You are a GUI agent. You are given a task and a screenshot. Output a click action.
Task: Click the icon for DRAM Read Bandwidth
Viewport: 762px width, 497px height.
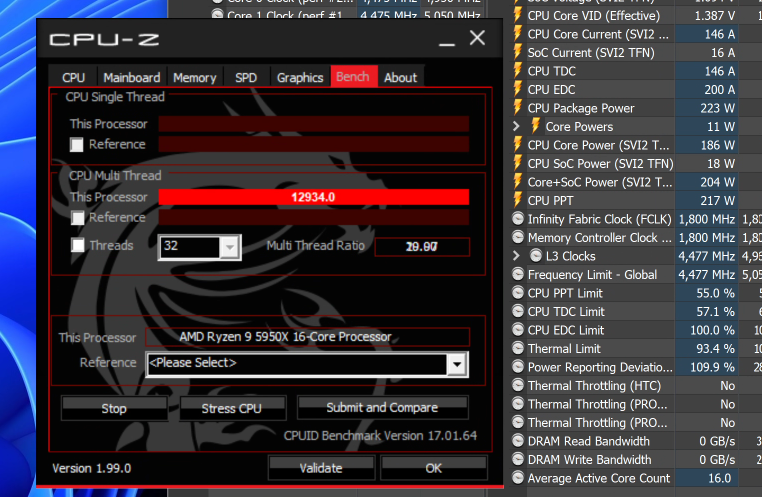(x=518, y=441)
